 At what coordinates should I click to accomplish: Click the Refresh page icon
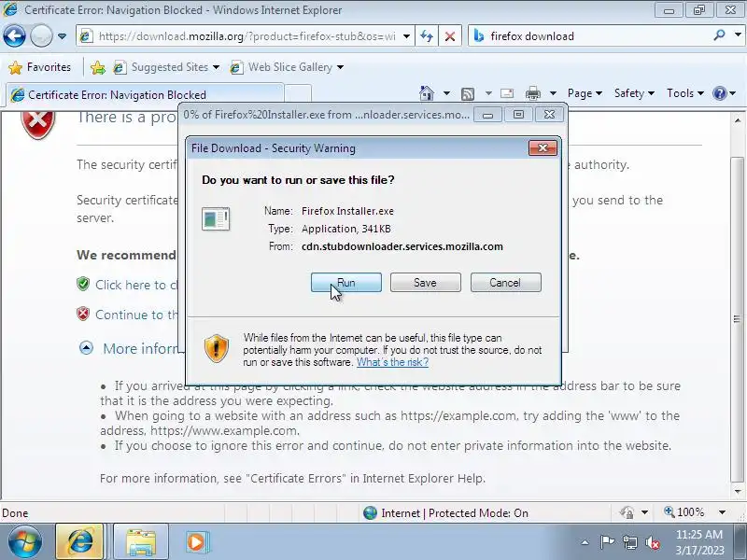click(427, 36)
